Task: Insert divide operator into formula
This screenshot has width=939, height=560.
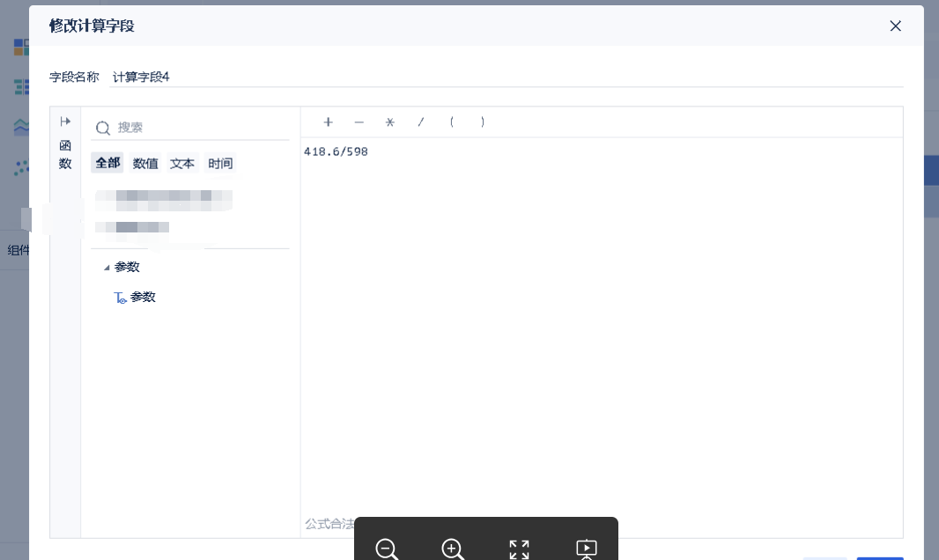Action: pos(421,122)
